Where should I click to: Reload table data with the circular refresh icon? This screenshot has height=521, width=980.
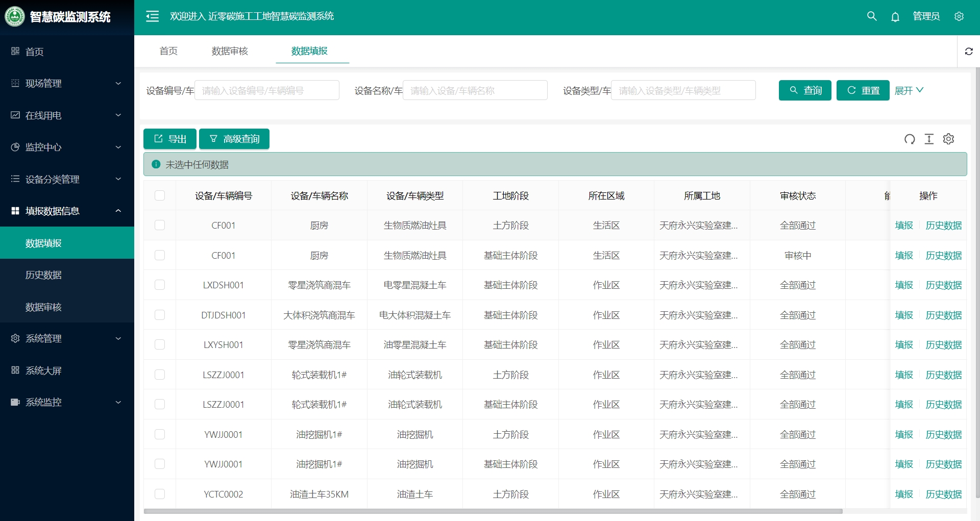(x=910, y=139)
